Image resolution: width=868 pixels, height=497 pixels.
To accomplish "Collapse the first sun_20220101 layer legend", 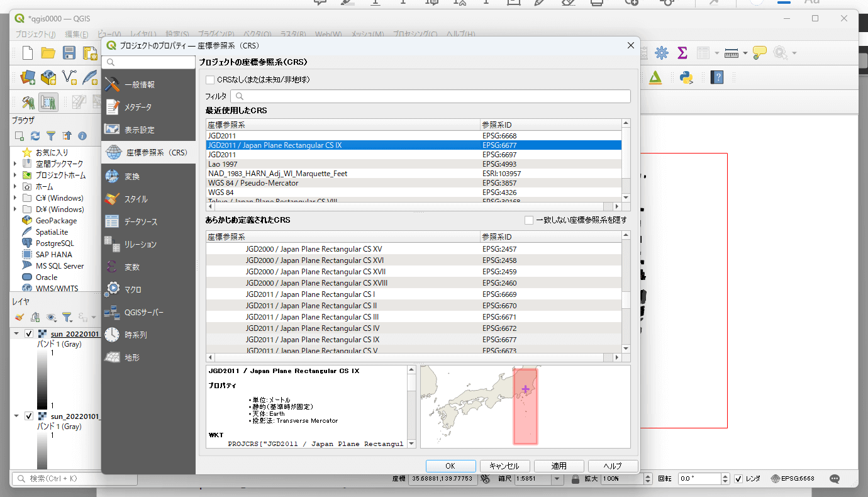I will point(17,333).
